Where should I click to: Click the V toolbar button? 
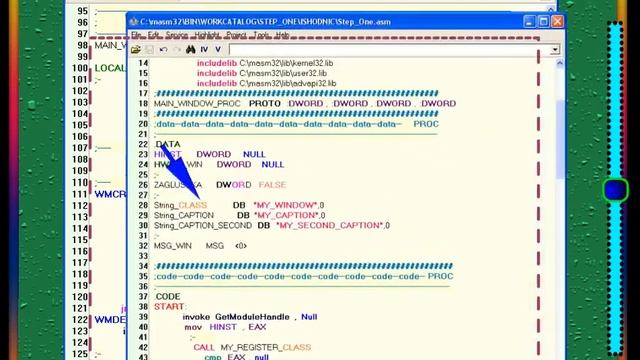click(218, 50)
